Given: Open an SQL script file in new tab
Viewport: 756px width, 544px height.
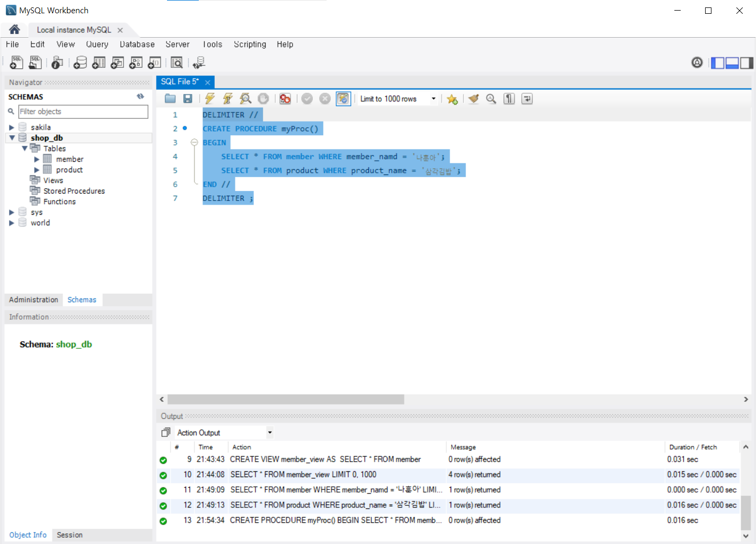Looking at the screenshot, I should coord(35,63).
